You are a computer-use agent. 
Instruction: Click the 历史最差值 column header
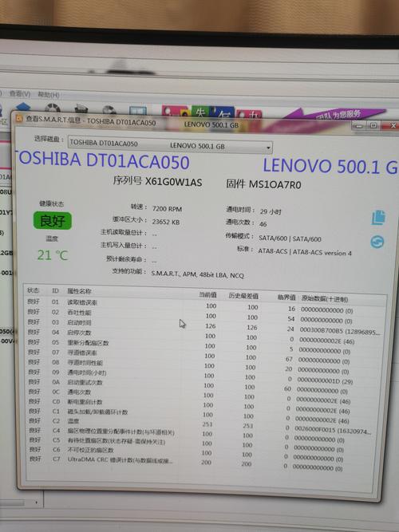(243, 296)
